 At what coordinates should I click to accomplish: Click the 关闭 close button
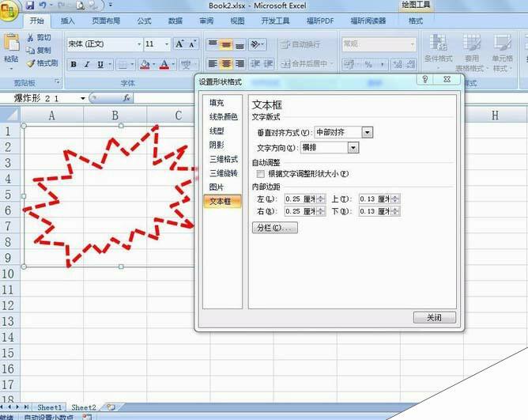pyautogui.click(x=435, y=317)
